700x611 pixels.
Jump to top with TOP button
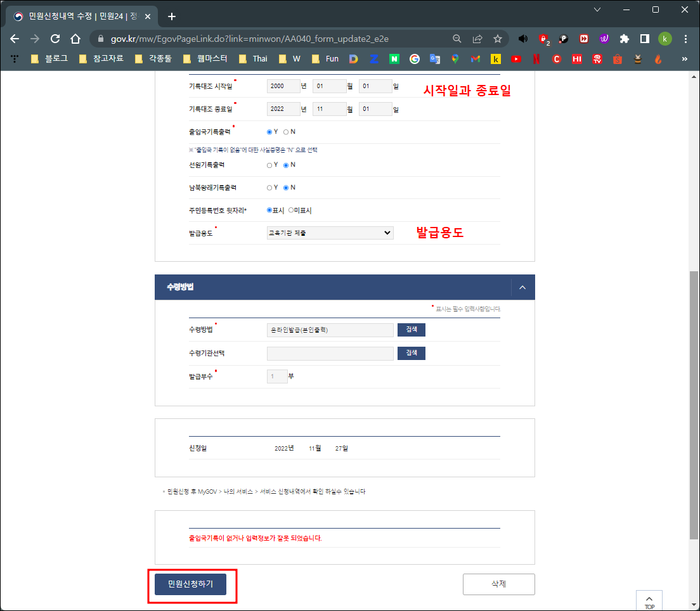(649, 601)
